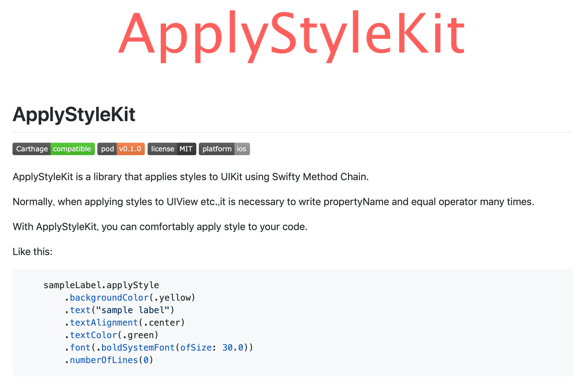The image size is (588, 384).
Task: Click the ApplyStyleKit heading title
Action: [74, 114]
